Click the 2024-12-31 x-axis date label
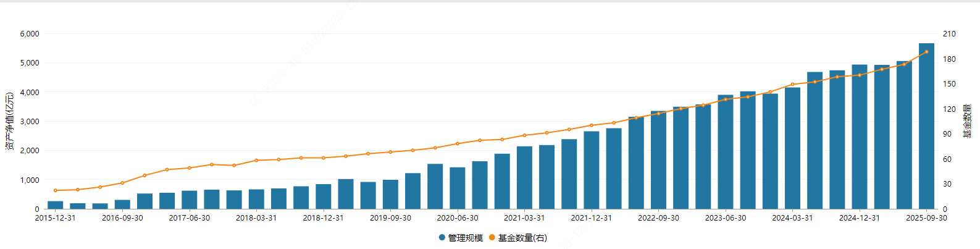The width and height of the screenshot is (980, 249). [x=860, y=218]
